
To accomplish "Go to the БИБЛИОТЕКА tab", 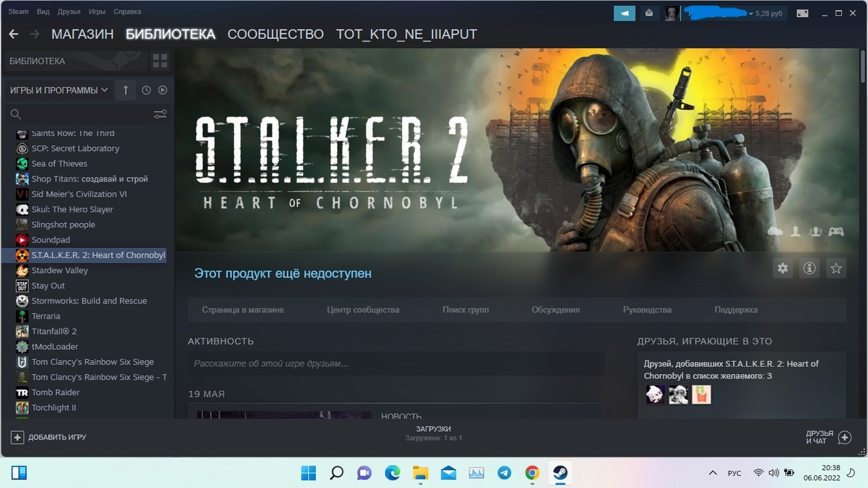I will click(171, 35).
